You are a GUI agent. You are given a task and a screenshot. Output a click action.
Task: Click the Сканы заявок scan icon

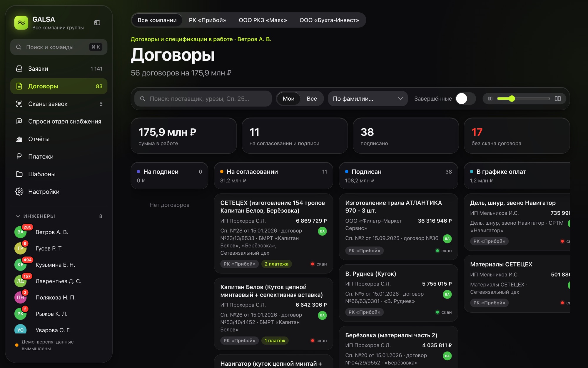point(19,104)
